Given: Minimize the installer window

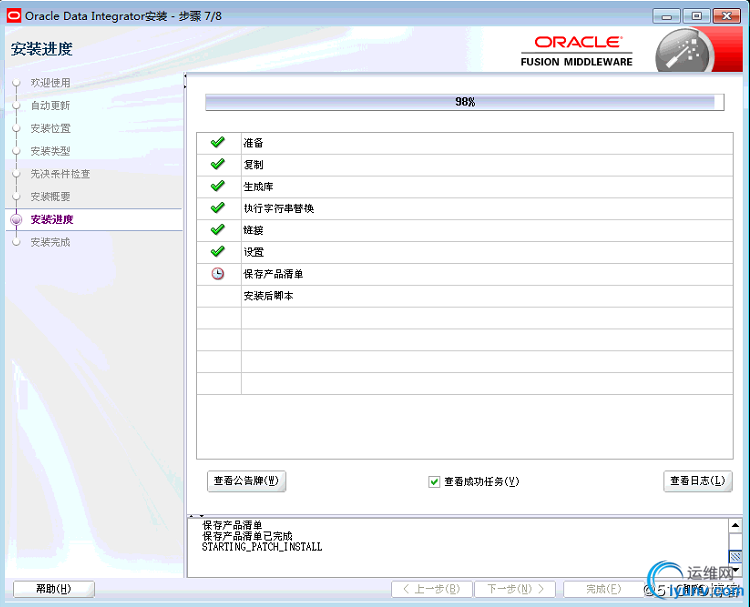Looking at the screenshot, I should click(666, 16).
